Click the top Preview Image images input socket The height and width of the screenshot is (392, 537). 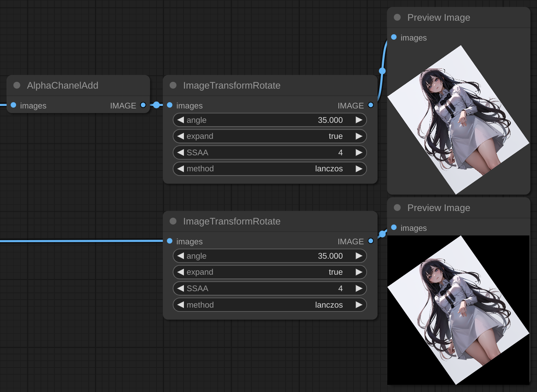coord(394,37)
